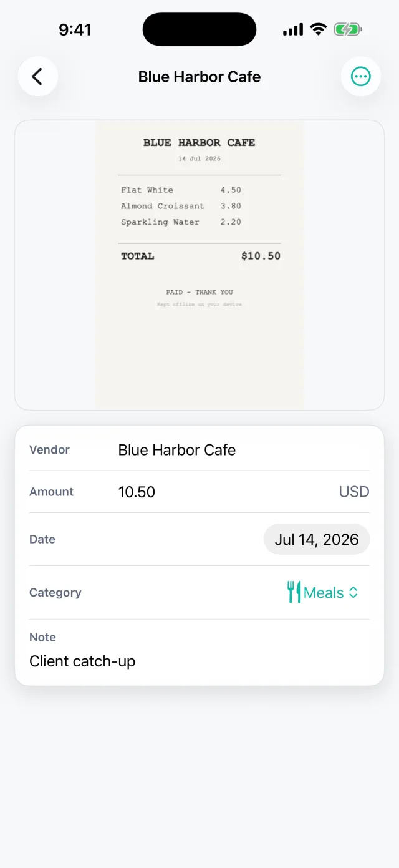Screen dimensions: 399x868
Task: Tap the battery charging status icon
Action: (x=348, y=29)
